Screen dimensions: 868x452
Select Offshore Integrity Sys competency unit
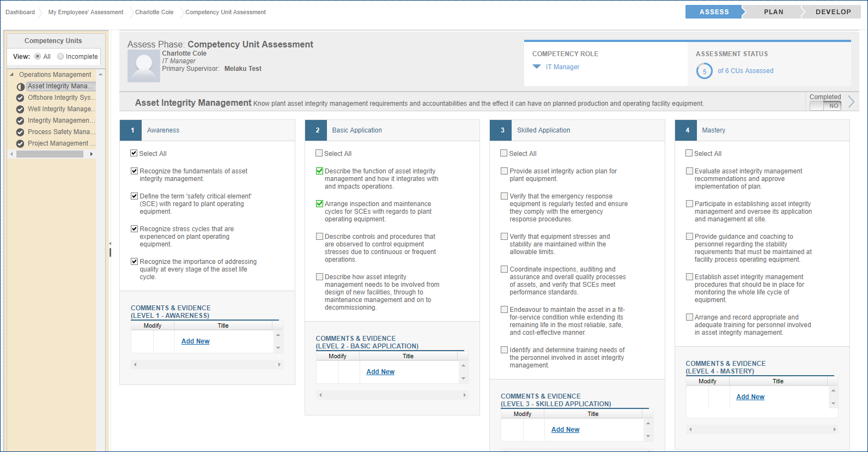(x=62, y=98)
